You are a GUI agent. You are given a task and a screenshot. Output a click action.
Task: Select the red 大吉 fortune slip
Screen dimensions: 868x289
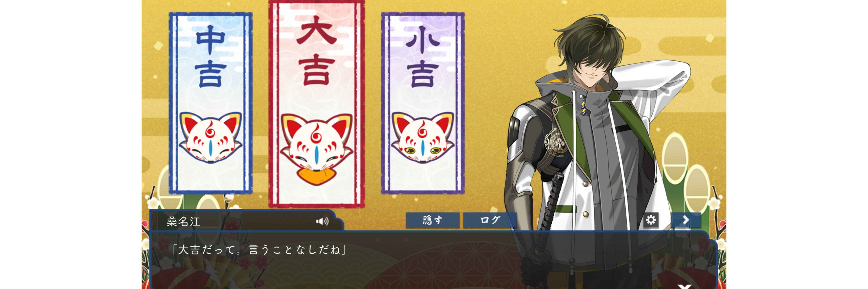click(316, 103)
